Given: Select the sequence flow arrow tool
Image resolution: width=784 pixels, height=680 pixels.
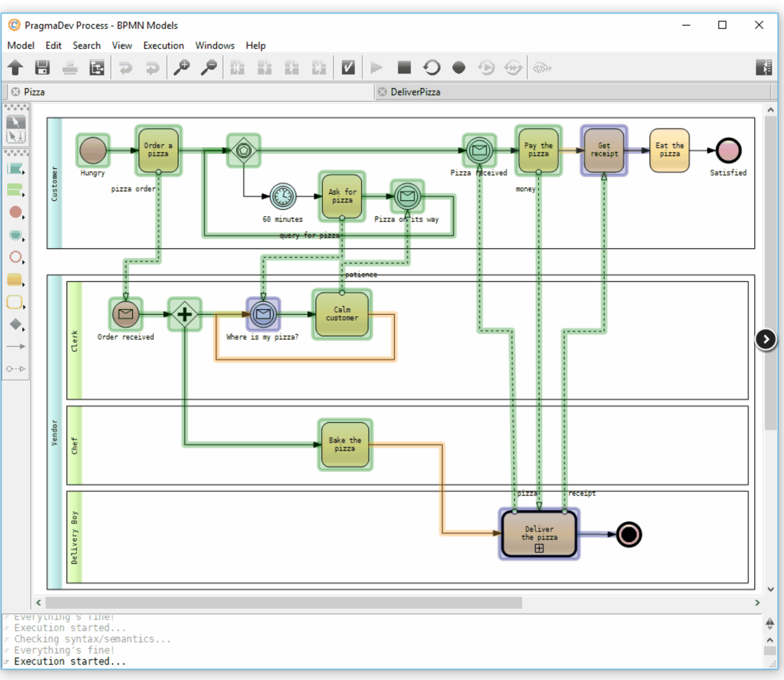Looking at the screenshot, I should [x=16, y=346].
